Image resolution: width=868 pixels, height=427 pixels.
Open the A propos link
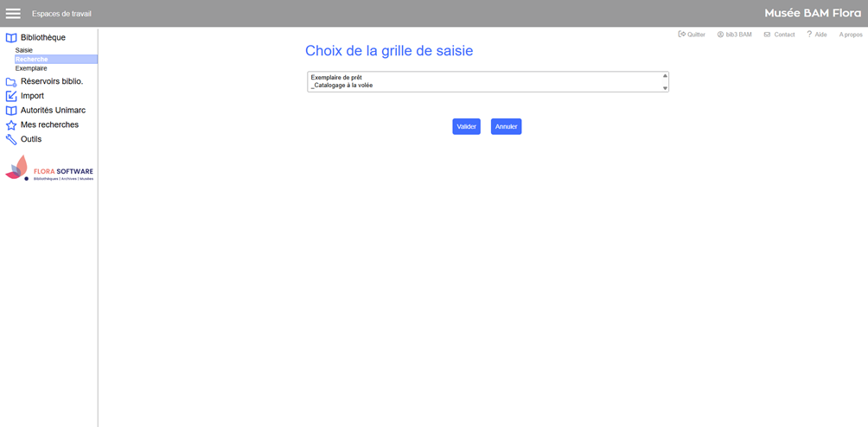click(x=851, y=35)
